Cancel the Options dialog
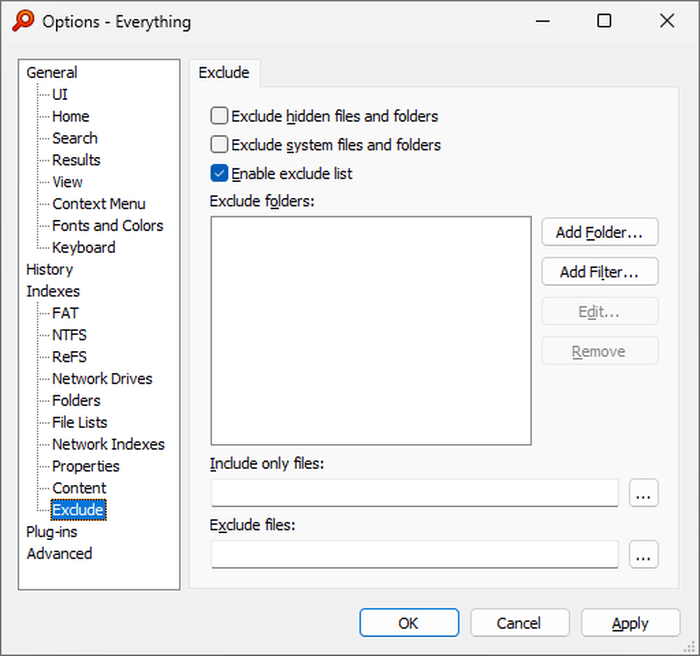This screenshot has height=656, width=700. click(520, 623)
